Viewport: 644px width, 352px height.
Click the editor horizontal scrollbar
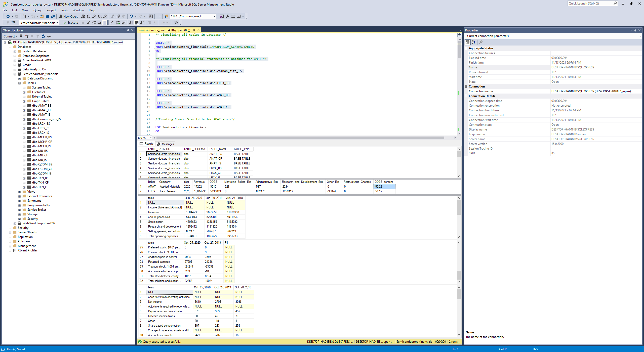[x=300, y=138]
